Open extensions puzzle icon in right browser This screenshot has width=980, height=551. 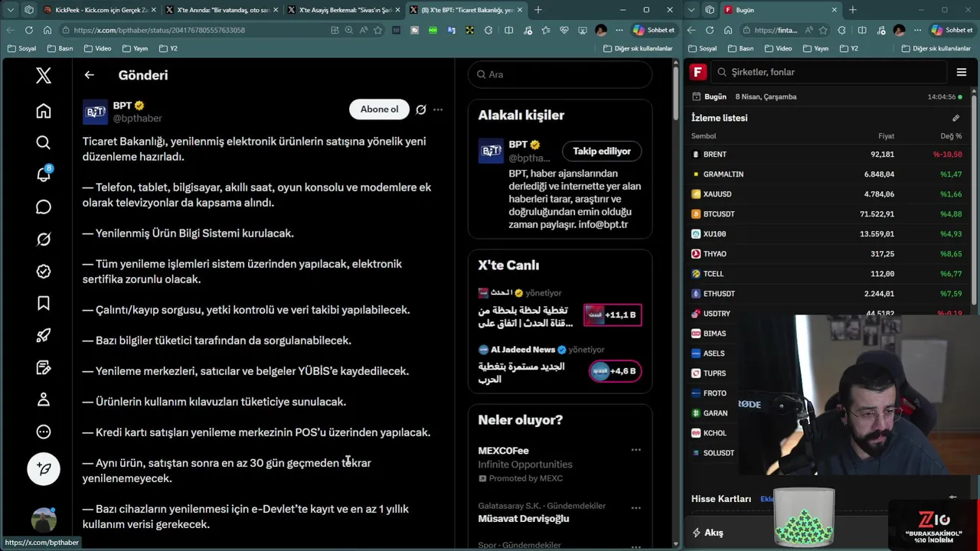click(x=842, y=30)
